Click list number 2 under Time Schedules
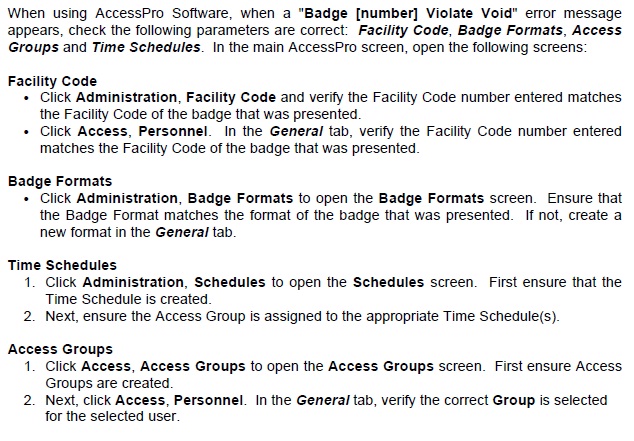Viewport: 634px width, 441px height. point(30,317)
